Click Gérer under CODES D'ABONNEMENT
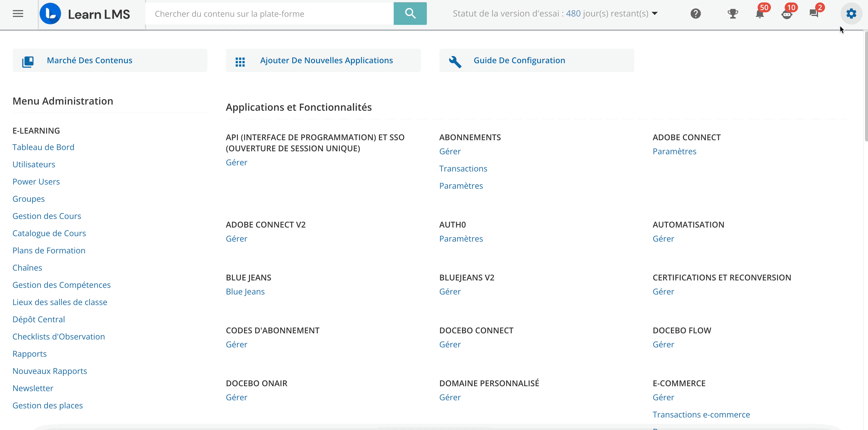 pos(236,344)
